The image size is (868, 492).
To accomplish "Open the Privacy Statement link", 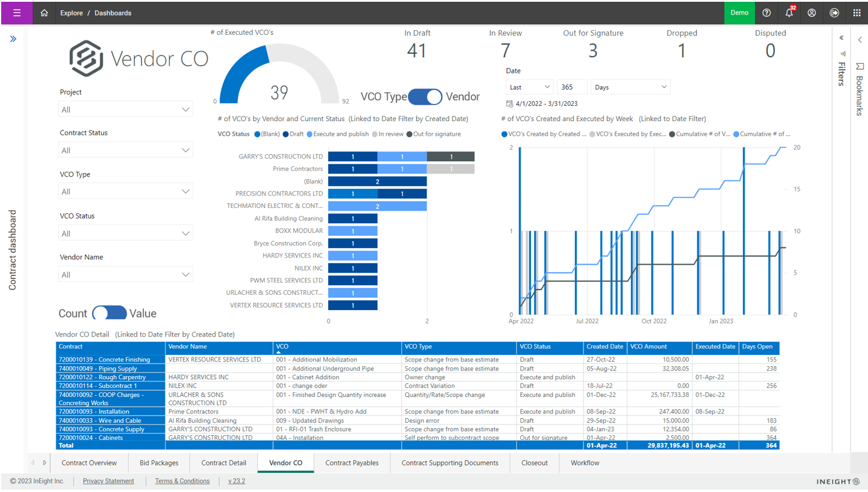I will 108,481.
